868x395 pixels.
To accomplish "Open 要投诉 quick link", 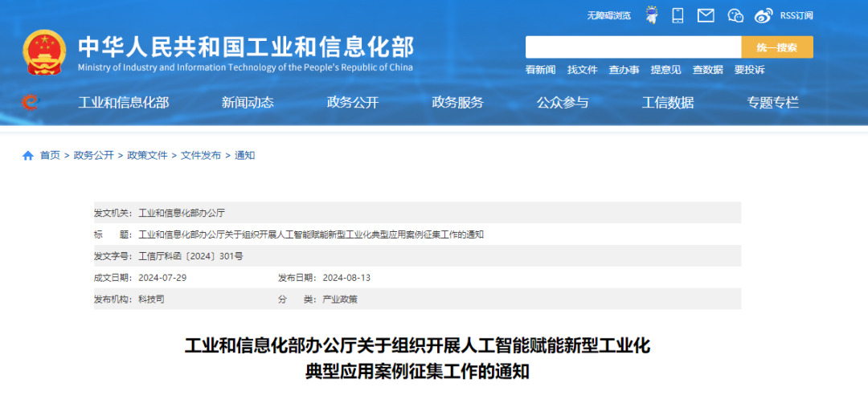I will [x=750, y=70].
